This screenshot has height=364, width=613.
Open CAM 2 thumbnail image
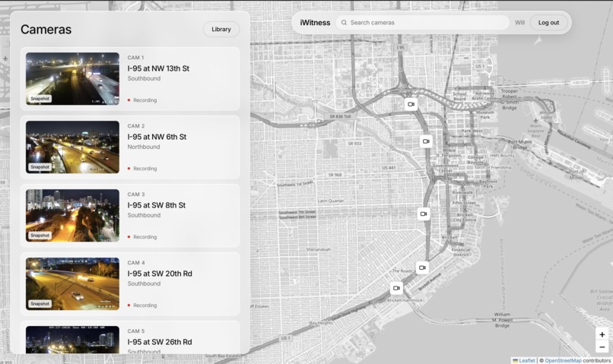pyautogui.click(x=73, y=147)
